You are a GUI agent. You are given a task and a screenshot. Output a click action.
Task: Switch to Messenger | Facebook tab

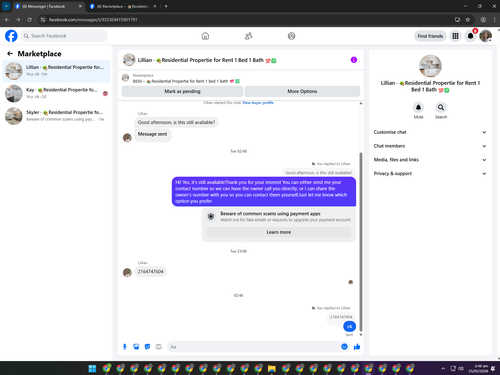(x=48, y=6)
